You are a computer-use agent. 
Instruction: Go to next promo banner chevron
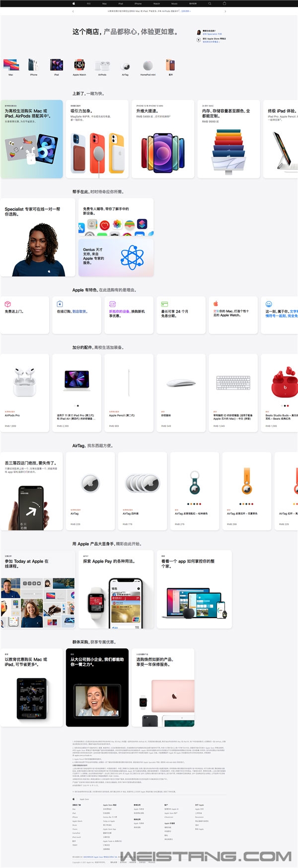click(225, 11)
